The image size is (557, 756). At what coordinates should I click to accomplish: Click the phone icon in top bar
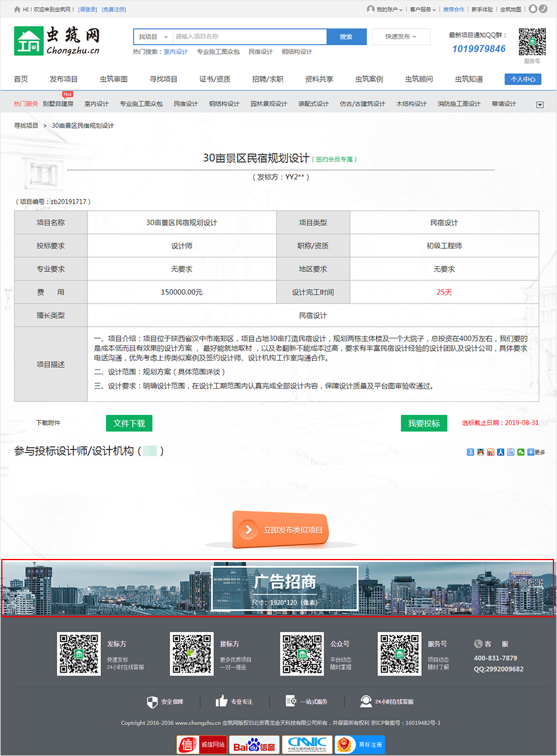(x=543, y=9)
